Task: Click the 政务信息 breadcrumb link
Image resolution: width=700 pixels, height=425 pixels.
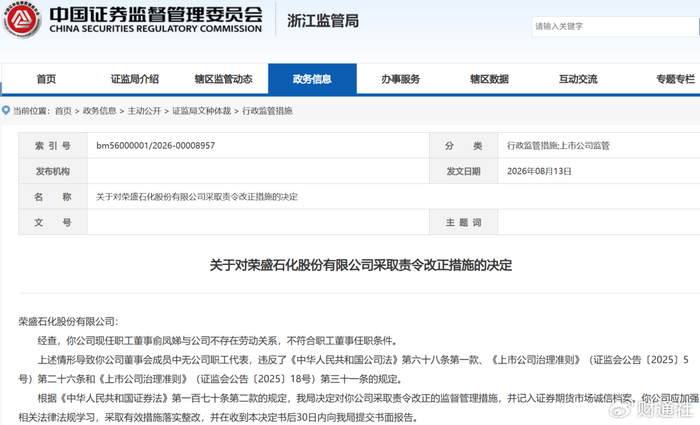Action: coord(99,111)
